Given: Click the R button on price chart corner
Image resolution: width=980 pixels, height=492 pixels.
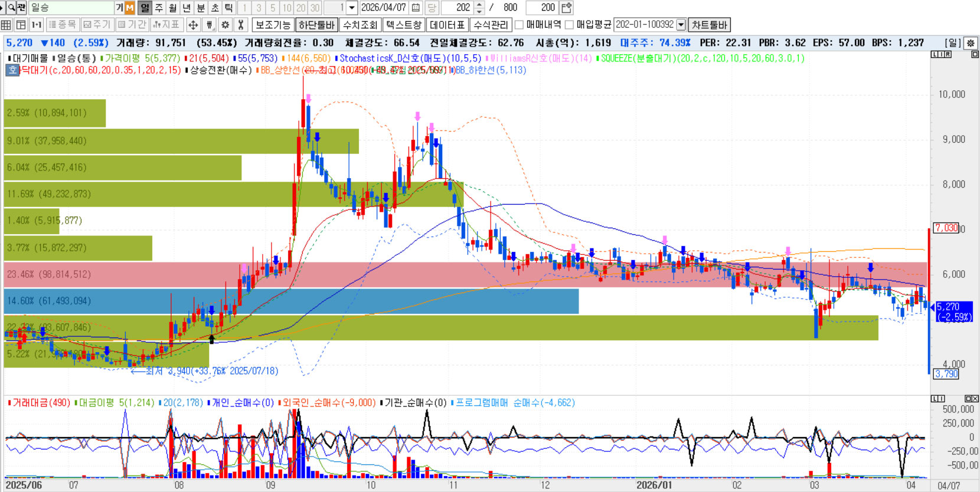Looking at the screenshot, I should 948,54.
